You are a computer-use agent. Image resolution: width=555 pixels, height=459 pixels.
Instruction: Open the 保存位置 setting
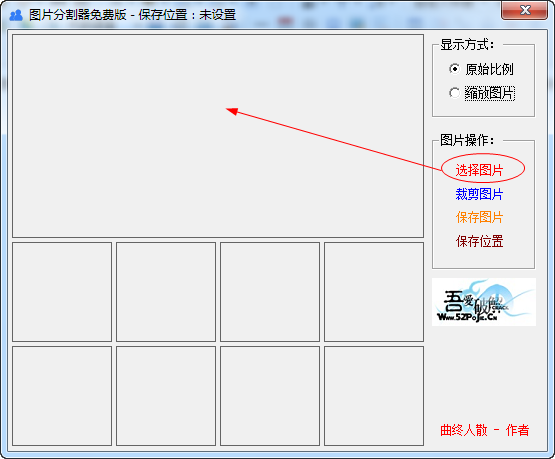(479, 241)
